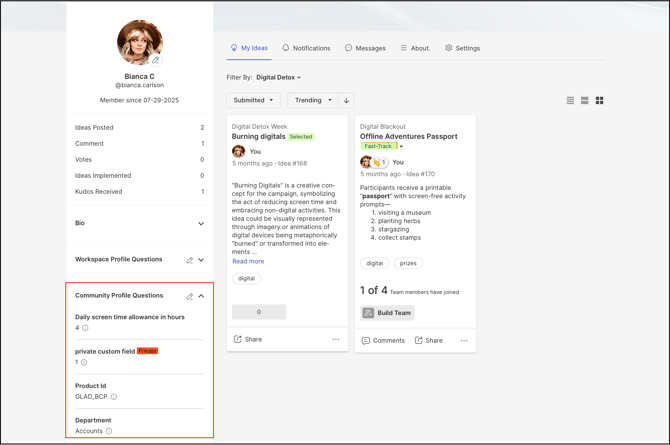This screenshot has width=670, height=445.
Task: Open more options on Burning digitals card
Action: click(x=336, y=339)
